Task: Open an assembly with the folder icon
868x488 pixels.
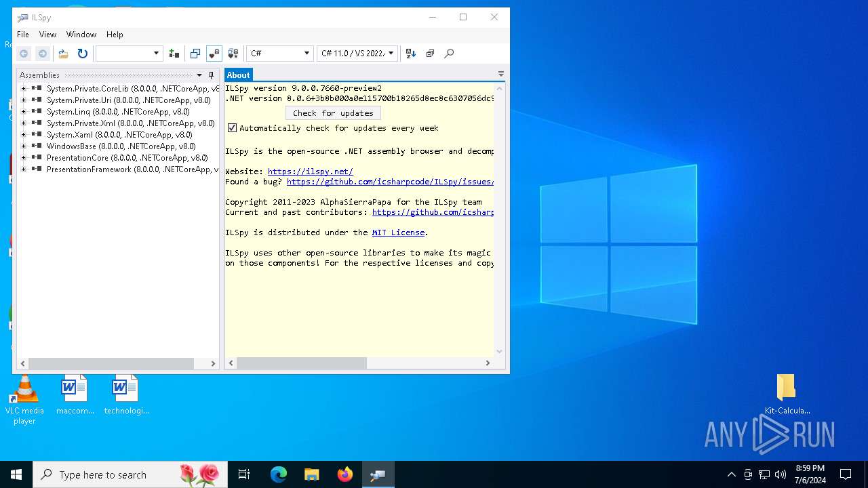Action: click(x=63, y=54)
